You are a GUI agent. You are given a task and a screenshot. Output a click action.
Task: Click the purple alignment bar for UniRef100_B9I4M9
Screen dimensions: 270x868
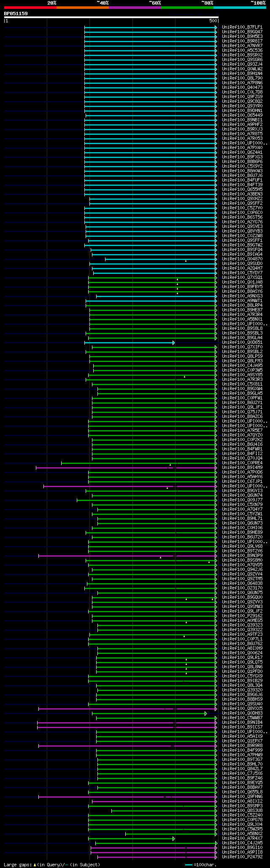point(127,468)
